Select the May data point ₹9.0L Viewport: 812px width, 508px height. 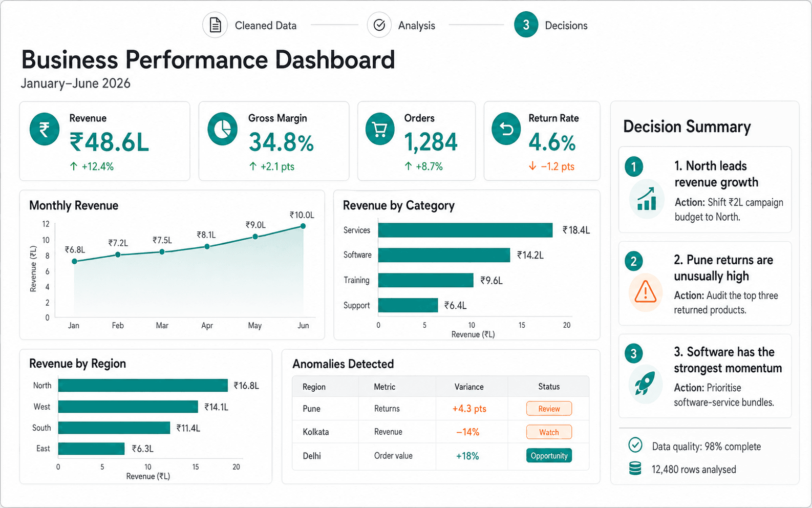(x=255, y=237)
